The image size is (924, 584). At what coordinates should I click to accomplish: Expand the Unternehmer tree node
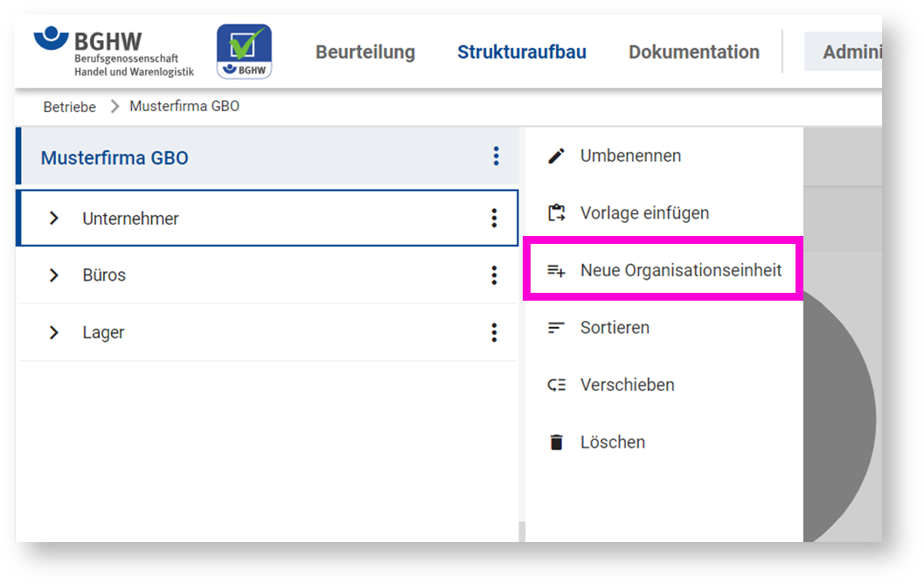(54, 218)
